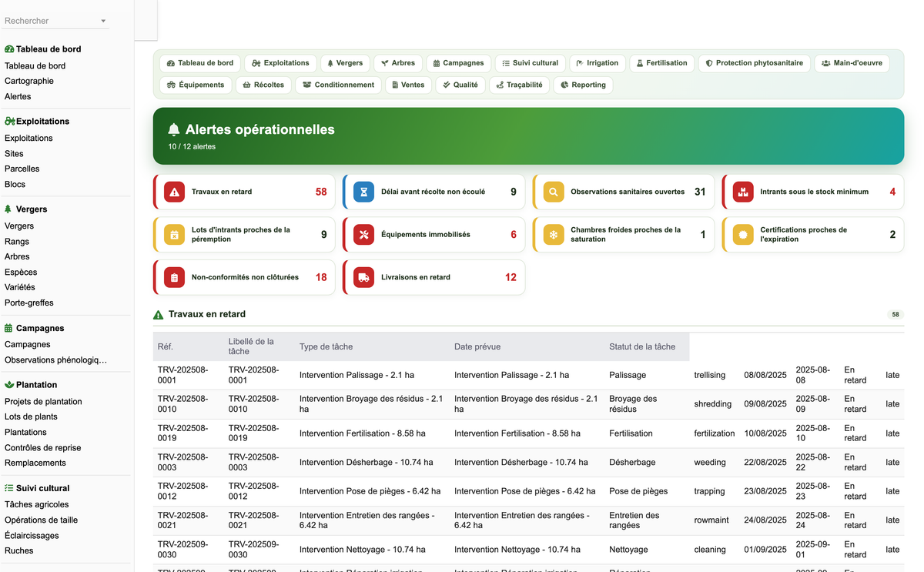Select the Traçabilité tab
The image size is (924, 572).
520,85
